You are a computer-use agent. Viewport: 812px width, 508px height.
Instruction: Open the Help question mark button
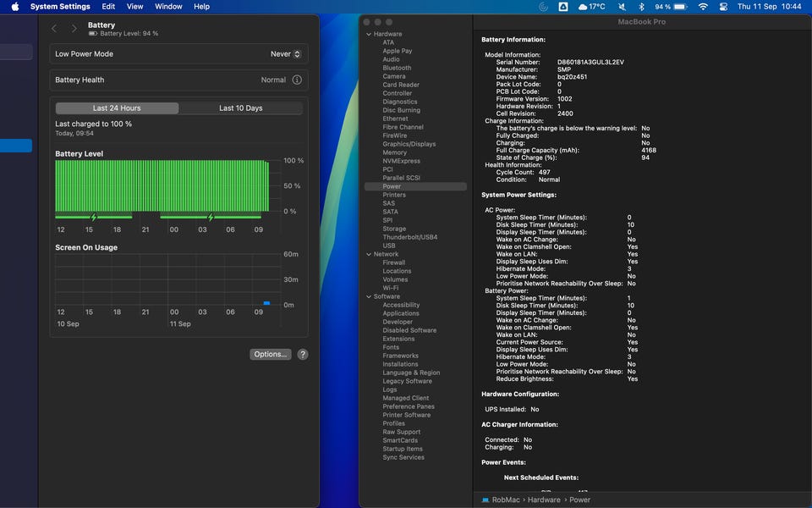pos(303,355)
